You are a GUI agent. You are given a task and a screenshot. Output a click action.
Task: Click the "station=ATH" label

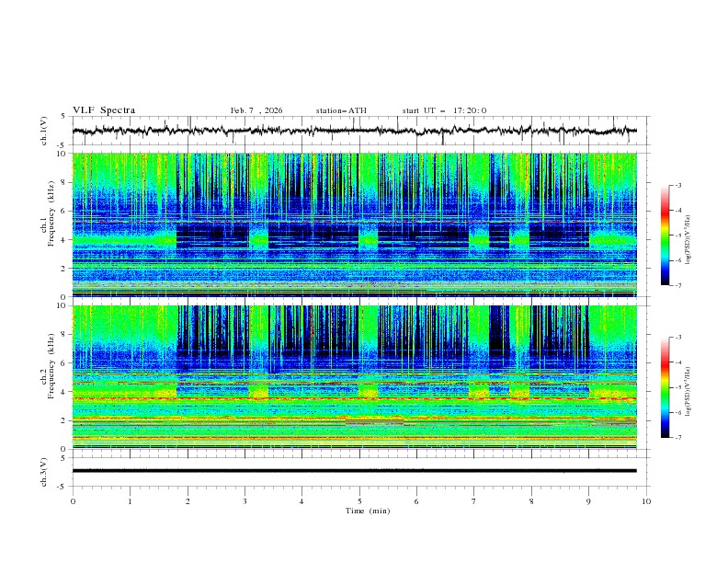click(x=341, y=110)
